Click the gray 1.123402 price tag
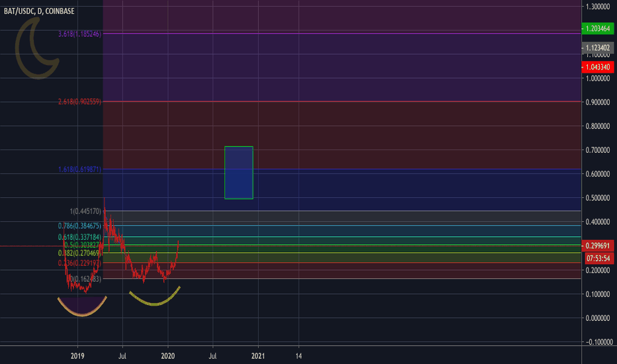 [597, 48]
